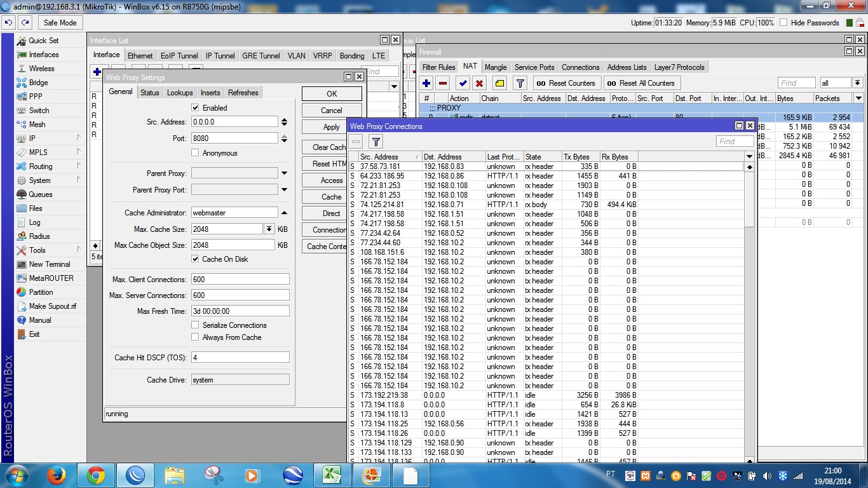Click the red X disable rule icon
The height and width of the screenshot is (488, 868).
(x=480, y=83)
